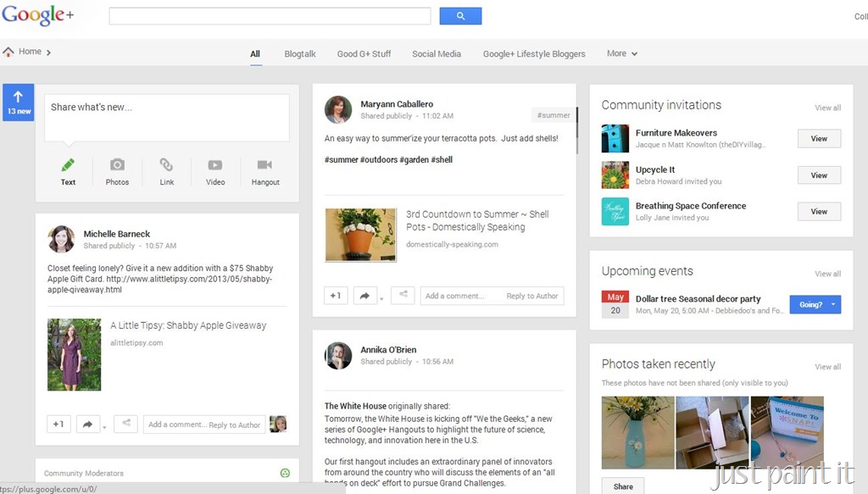Open Upcycle It community icon
Image resolution: width=868 pixels, height=494 pixels.
615,175
